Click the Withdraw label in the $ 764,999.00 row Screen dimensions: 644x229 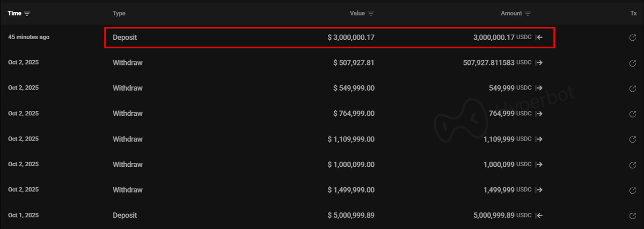[128, 114]
